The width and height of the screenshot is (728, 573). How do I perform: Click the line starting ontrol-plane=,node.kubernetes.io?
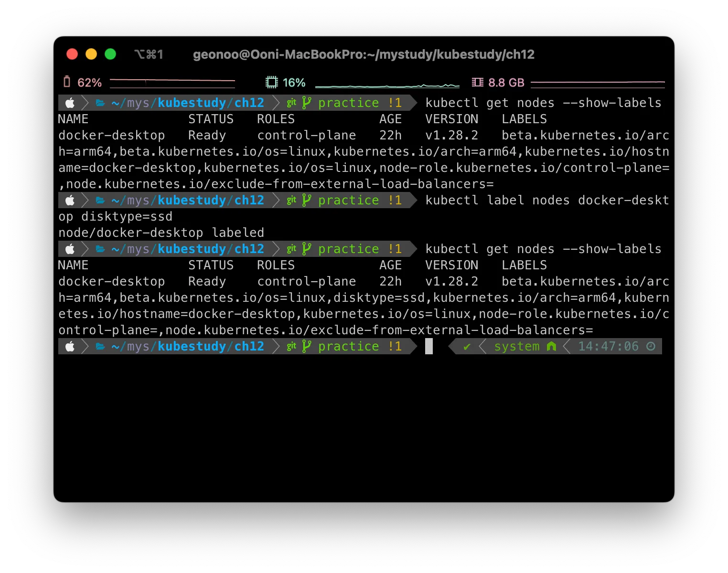click(326, 330)
